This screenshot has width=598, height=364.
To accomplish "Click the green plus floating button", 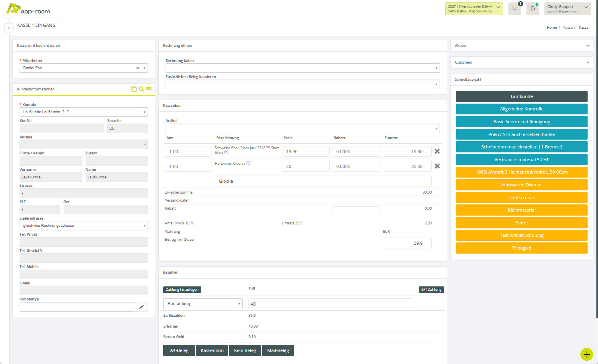I will point(586,354).
